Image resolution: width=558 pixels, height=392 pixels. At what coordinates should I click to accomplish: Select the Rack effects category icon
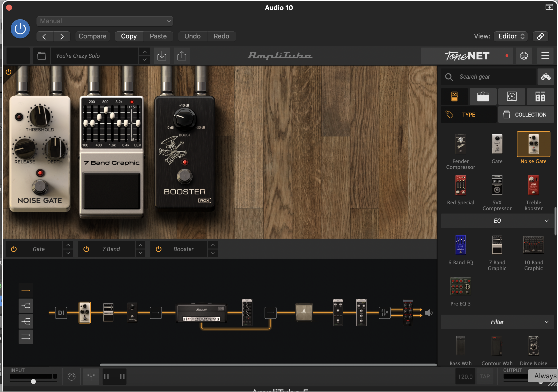tap(540, 97)
